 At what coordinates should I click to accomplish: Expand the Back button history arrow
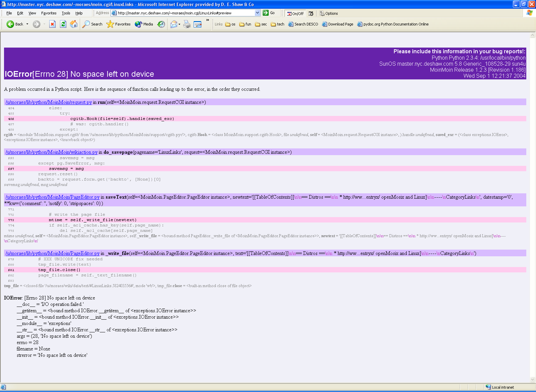click(x=27, y=24)
